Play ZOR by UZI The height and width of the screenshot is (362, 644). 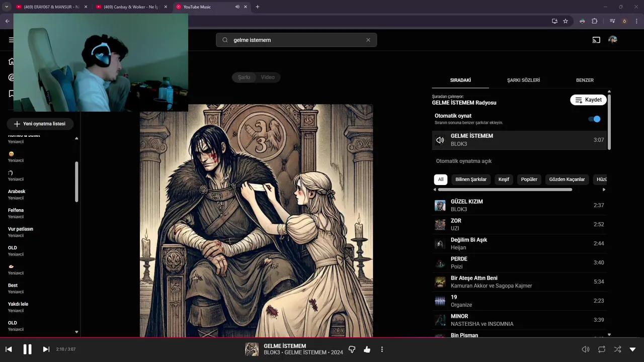pyautogui.click(x=519, y=224)
